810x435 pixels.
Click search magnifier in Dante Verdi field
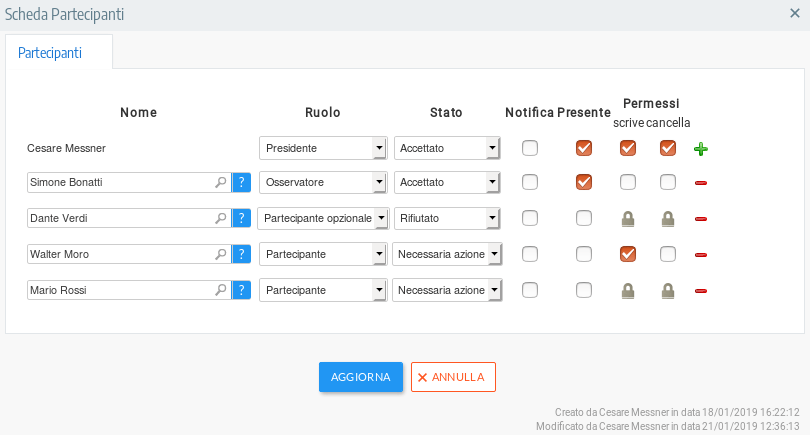tap(221, 218)
